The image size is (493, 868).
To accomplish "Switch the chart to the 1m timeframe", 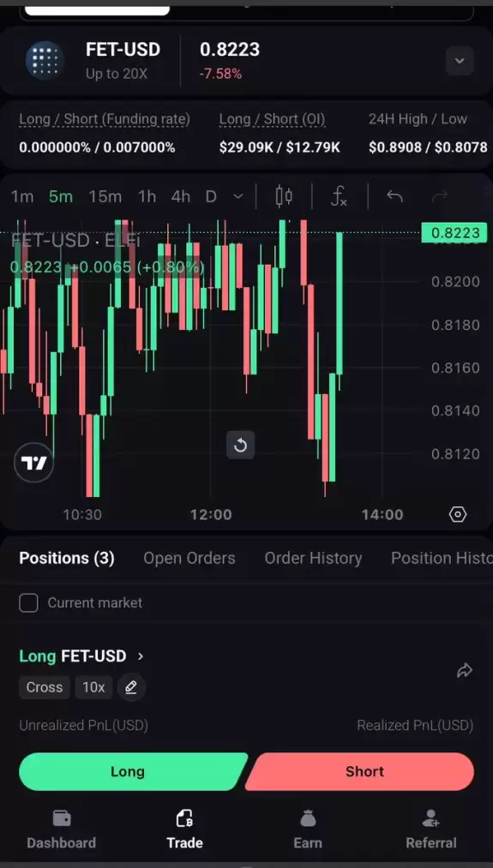I will (x=22, y=196).
